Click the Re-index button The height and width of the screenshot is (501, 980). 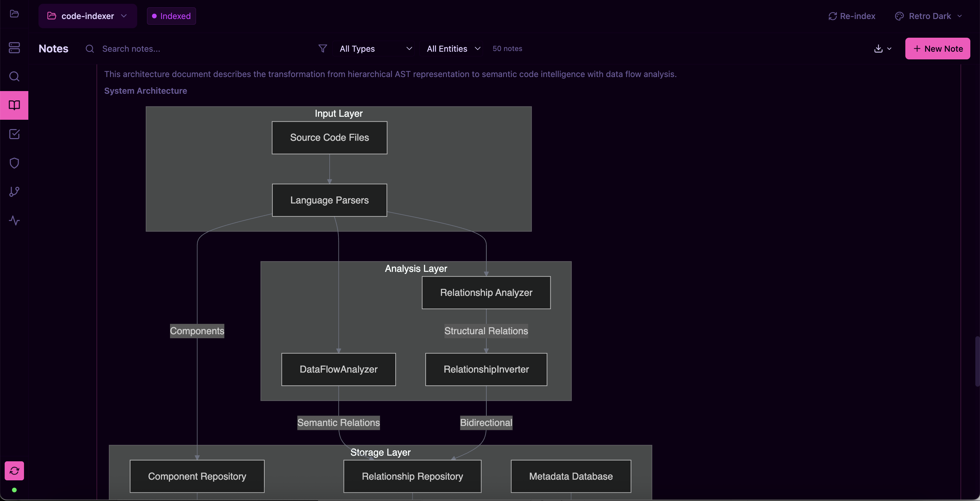tap(852, 16)
